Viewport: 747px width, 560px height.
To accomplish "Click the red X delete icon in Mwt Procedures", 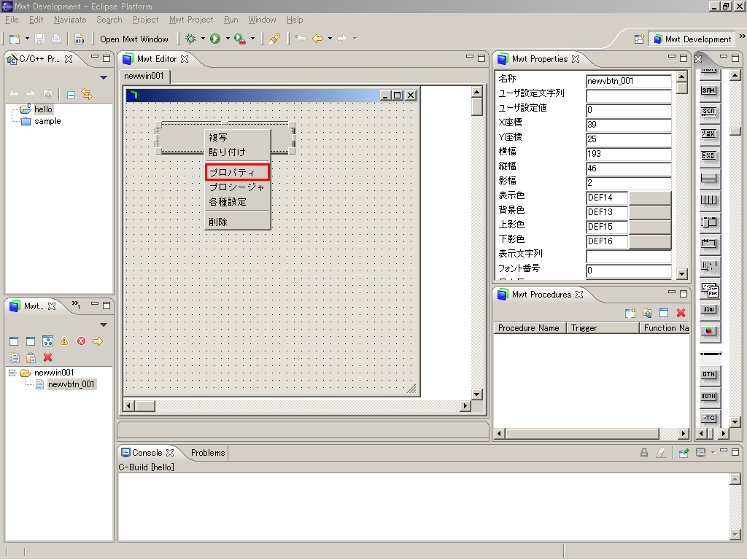I will click(681, 313).
